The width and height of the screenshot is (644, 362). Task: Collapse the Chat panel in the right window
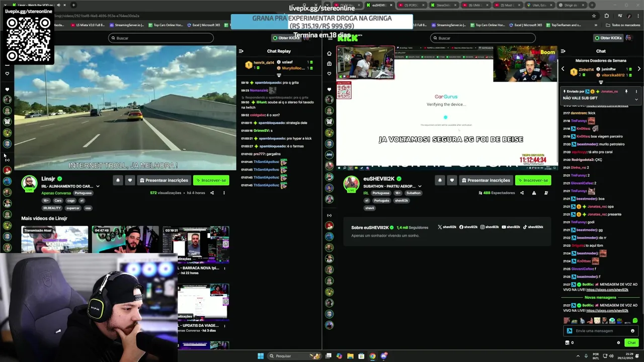pyautogui.click(x=563, y=51)
